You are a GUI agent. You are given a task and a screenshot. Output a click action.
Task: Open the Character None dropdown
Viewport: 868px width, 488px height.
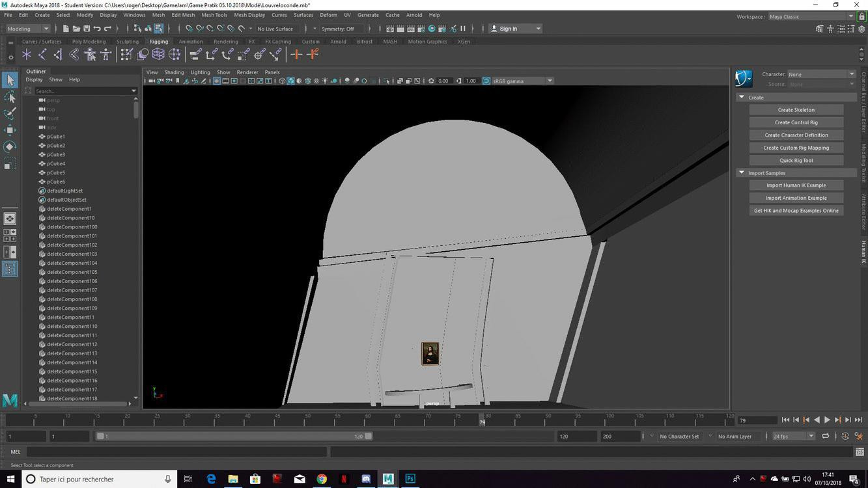tap(820, 74)
